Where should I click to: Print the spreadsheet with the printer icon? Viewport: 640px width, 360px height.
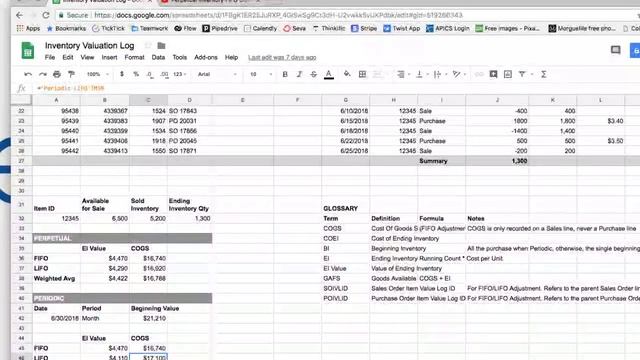57,74
